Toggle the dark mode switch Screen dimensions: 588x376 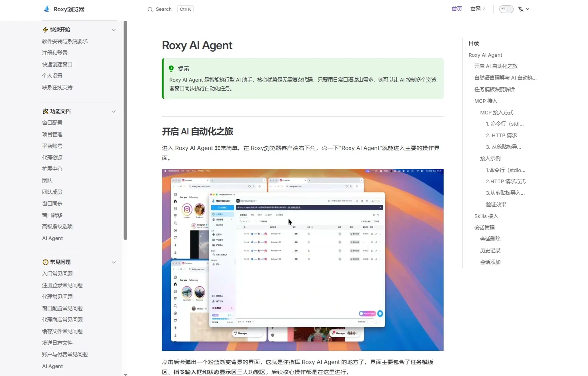[x=506, y=9]
